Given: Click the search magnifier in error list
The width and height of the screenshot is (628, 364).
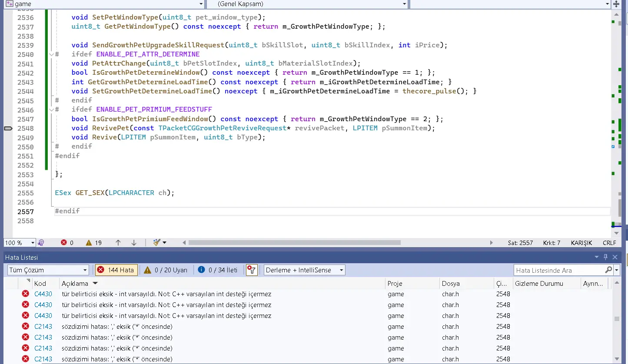Looking at the screenshot, I should tap(608, 270).
